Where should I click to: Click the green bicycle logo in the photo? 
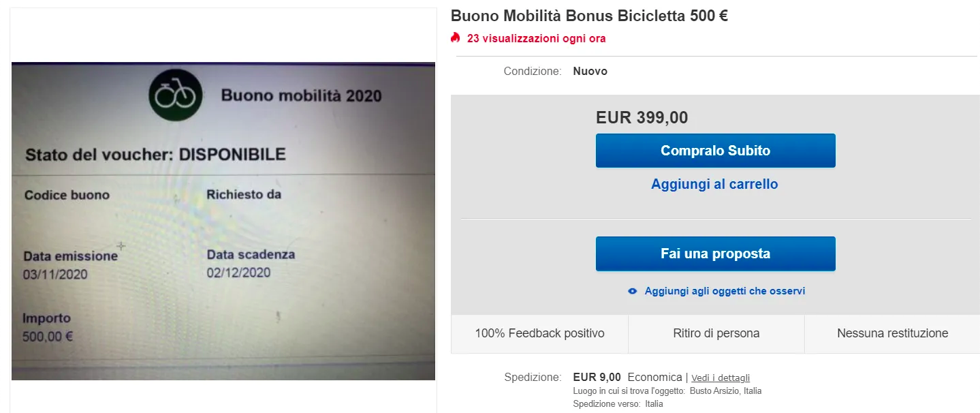pos(175,96)
